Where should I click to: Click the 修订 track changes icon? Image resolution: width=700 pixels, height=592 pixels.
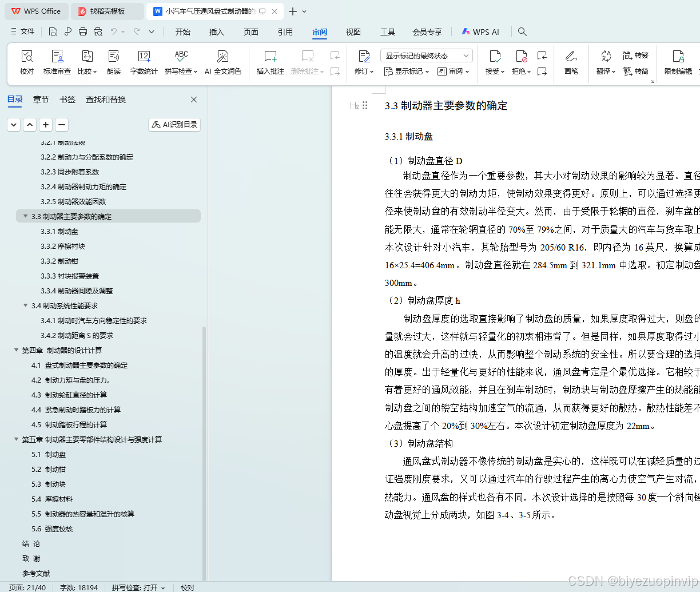coord(364,56)
